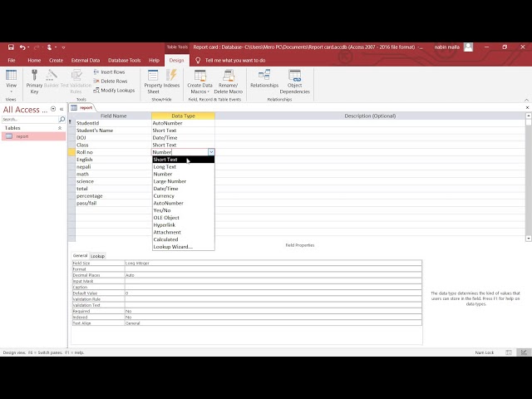
Task: Set Primary Key using the key icon
Action: [34, 81]
